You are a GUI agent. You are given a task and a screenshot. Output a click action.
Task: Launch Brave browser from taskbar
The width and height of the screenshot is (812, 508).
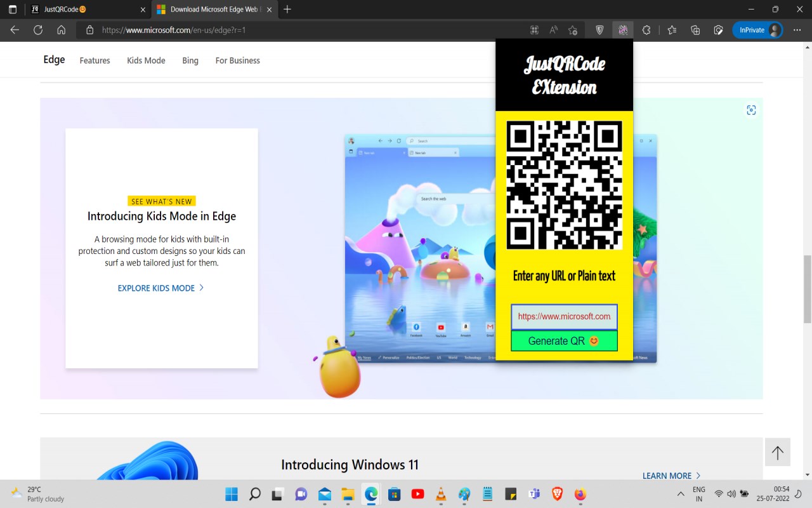557,494
